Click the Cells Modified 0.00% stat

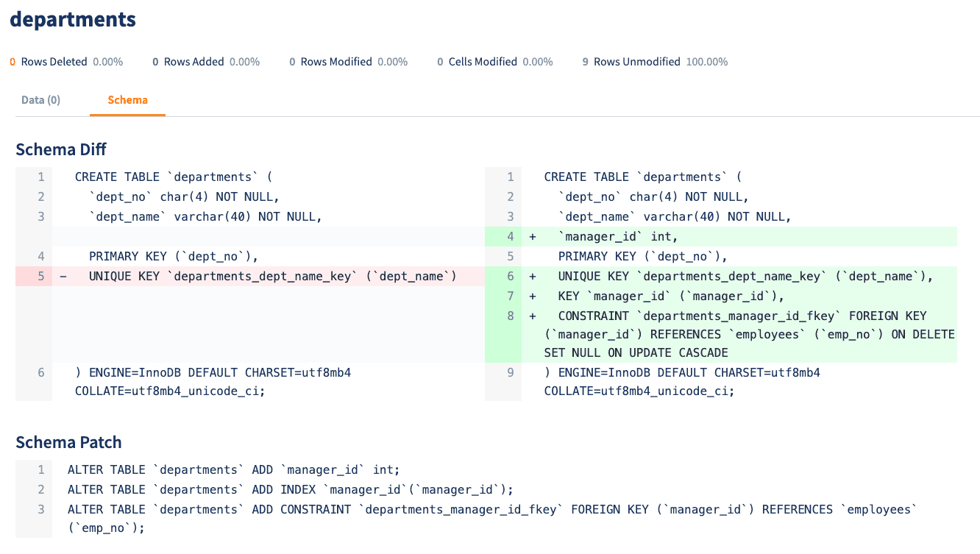[495, 62]
